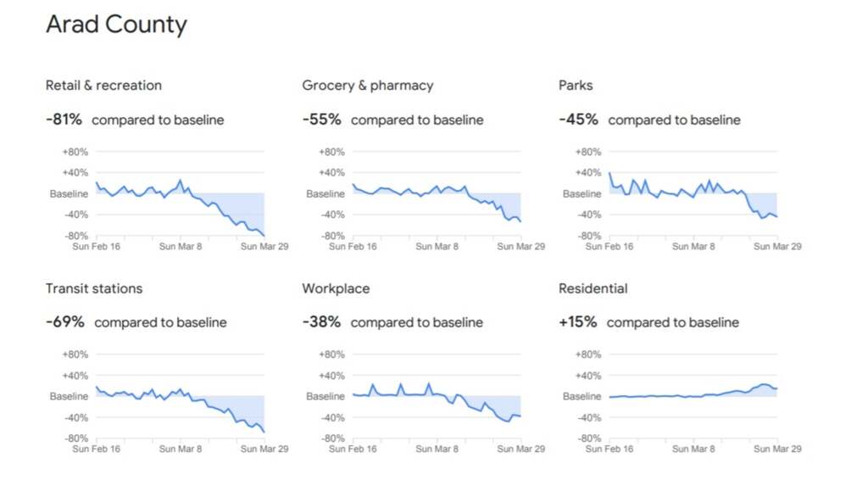Image resolution: width=868 pixels, height=497 pixels.
Task: Click Sun Feb 16 under Transit chart
Action: (x=95, y=450)
